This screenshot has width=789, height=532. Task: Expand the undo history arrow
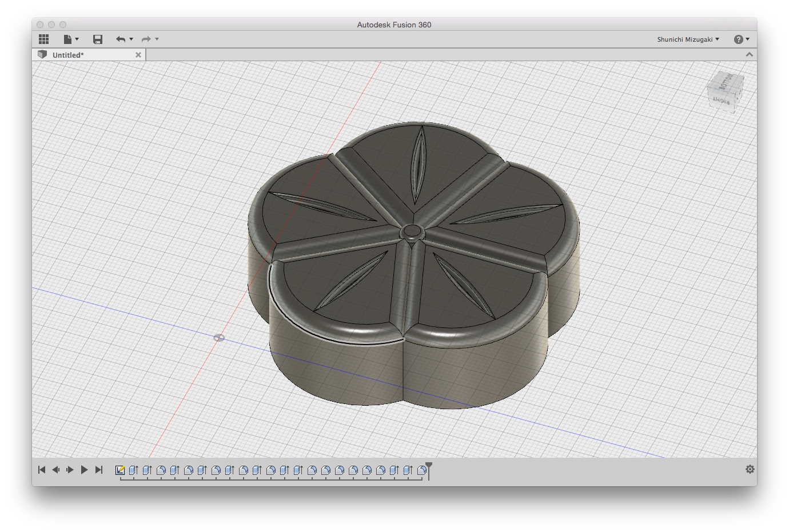131,39
